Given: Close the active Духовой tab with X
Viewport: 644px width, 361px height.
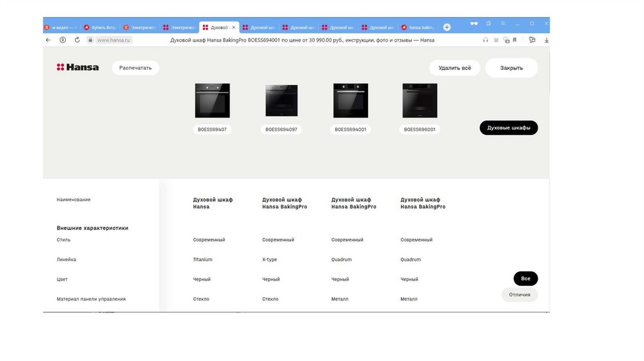Looking at the screenshot, I should [x=234, y=28].
